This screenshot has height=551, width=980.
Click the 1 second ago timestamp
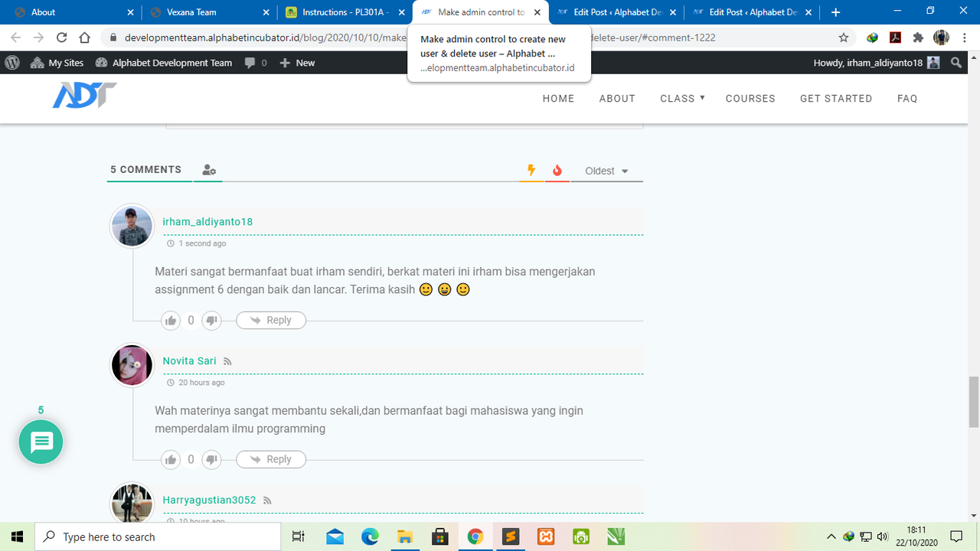coord(202,243)
